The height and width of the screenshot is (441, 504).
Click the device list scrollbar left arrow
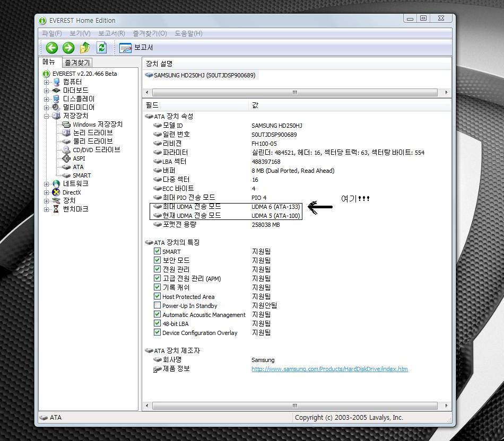point(147,93)
